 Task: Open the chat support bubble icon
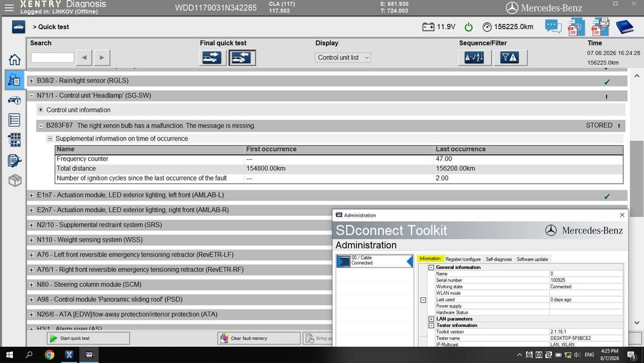pos(553,26)
